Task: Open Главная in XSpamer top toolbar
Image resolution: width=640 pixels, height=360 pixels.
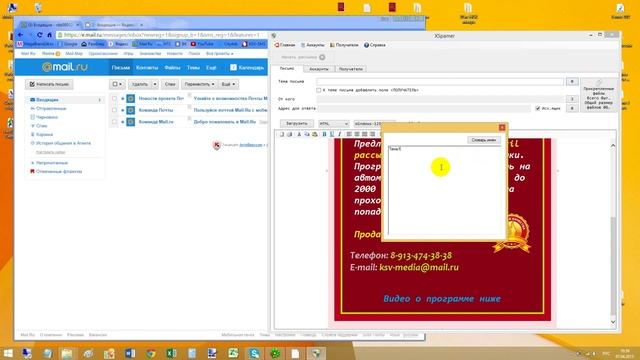Action: 285,45
